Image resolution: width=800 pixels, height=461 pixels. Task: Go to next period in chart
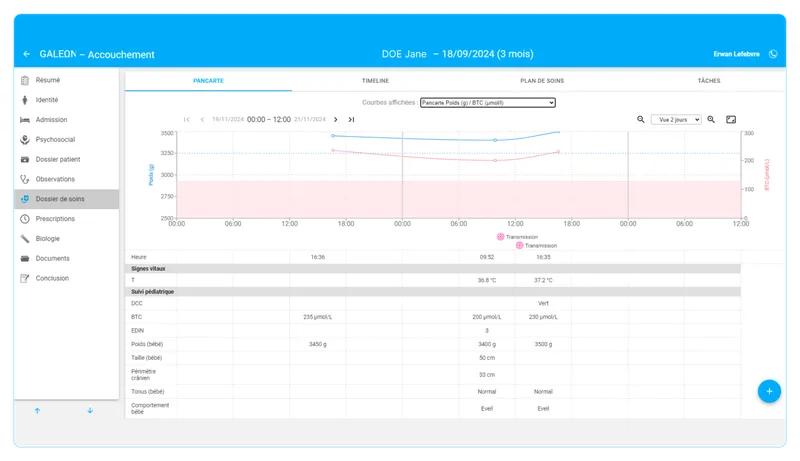click(336, 119)
